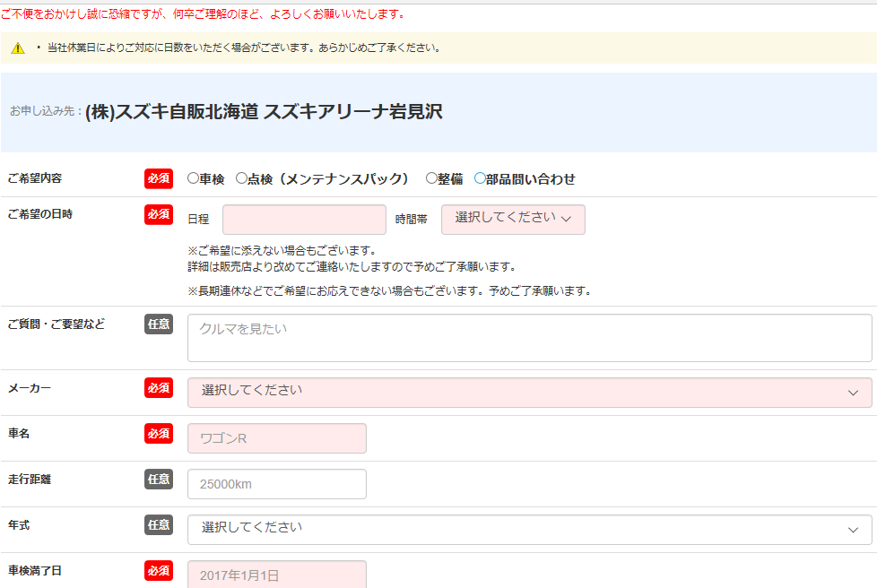Click the 詳細は販売店より note line
877x588 pixels.
[x=352, y=266]
